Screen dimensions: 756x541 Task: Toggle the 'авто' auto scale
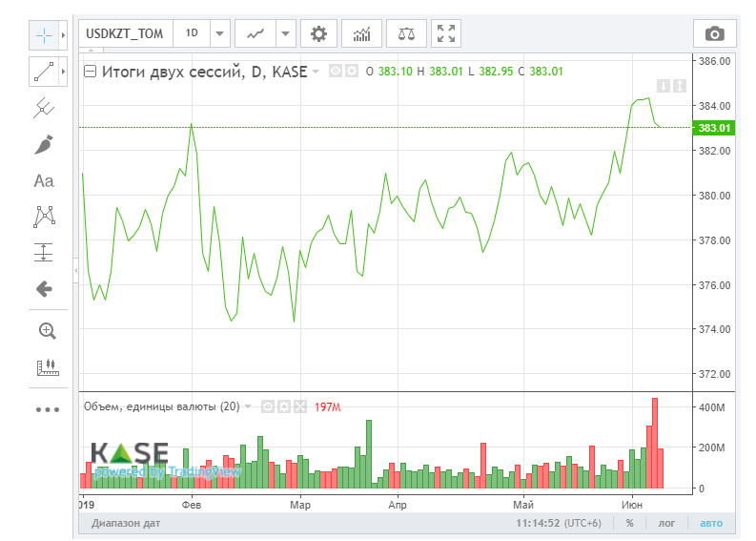(711, 523)
